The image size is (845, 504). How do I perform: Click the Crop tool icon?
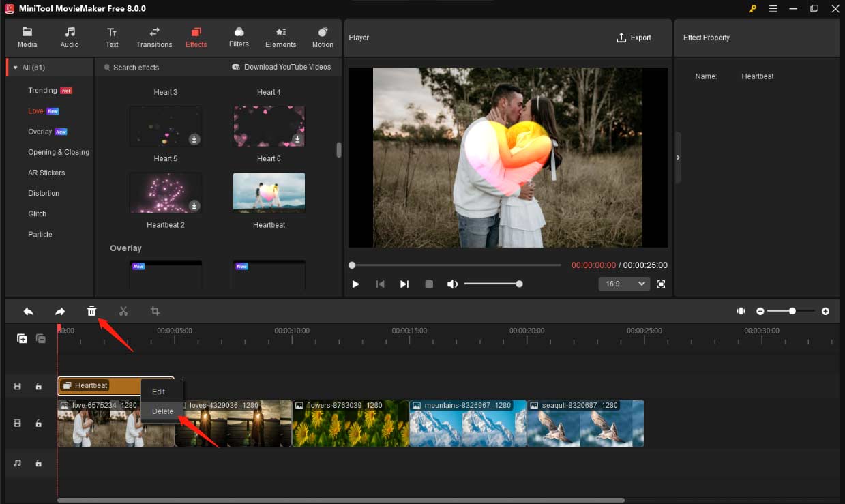[155, 311]
